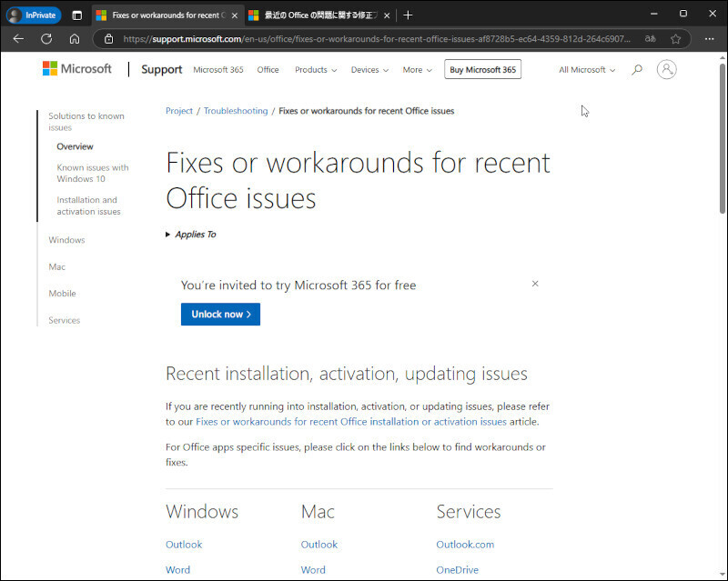The height and width of the screenshot is (581, 728).
Task: Open the Support home link
Action: coord(162,69)
